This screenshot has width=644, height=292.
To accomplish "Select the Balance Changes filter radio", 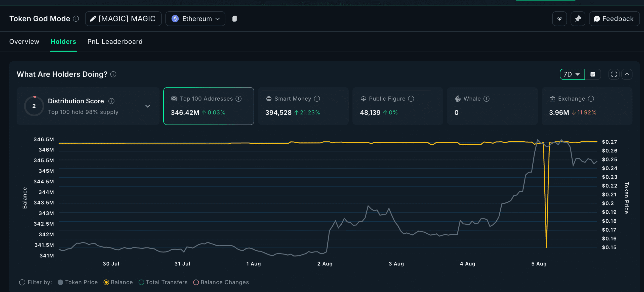I will [x=196, y=282].
